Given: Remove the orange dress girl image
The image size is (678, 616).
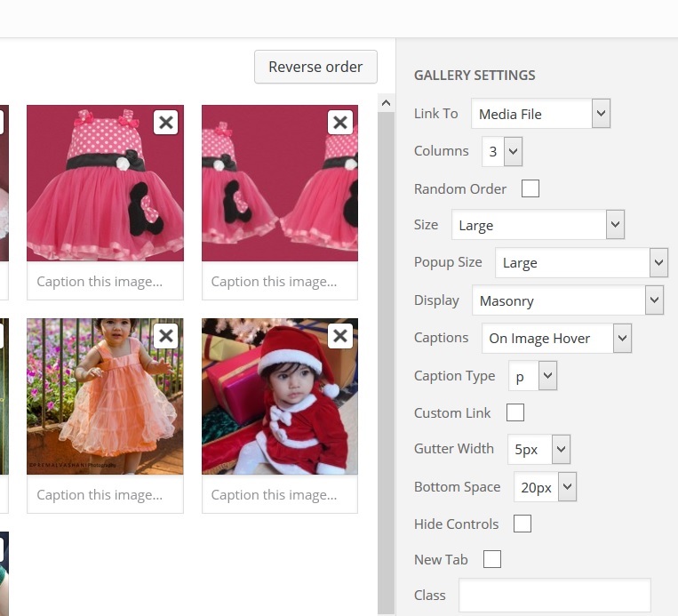Looking at the screenshot, I should [x=166, y=336].
